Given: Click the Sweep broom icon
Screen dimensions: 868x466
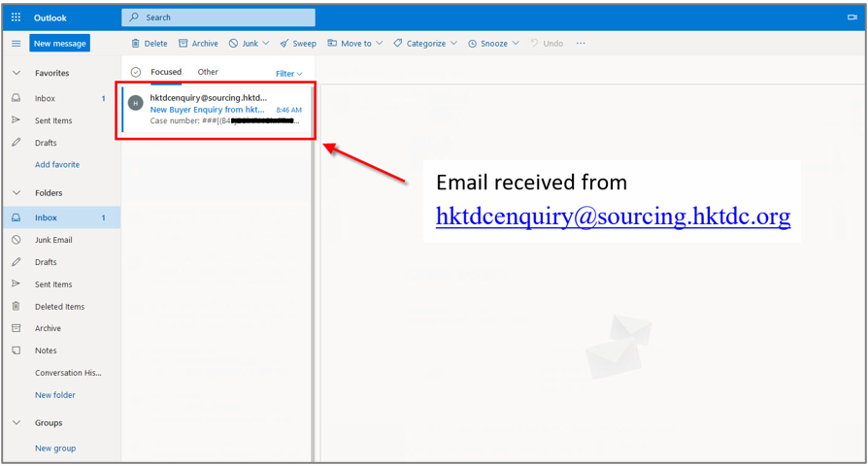Looking at the screenshot, I should point(284,43).
